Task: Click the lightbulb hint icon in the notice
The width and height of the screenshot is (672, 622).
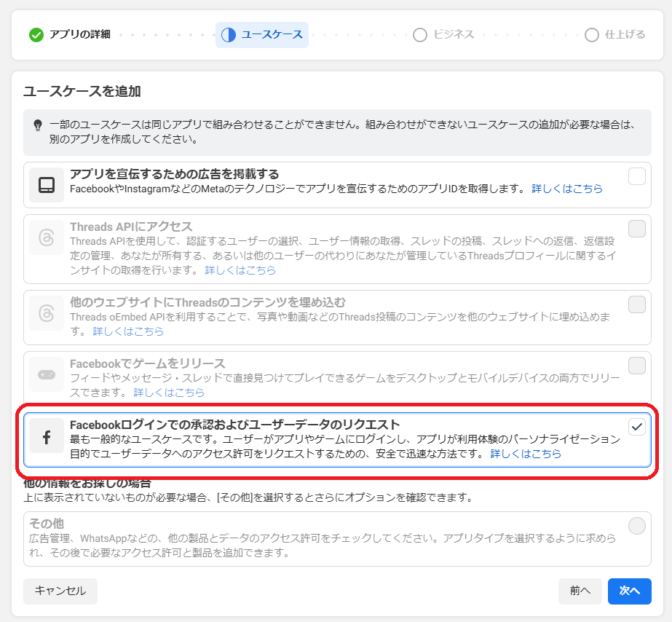Action: click(38, 125)
